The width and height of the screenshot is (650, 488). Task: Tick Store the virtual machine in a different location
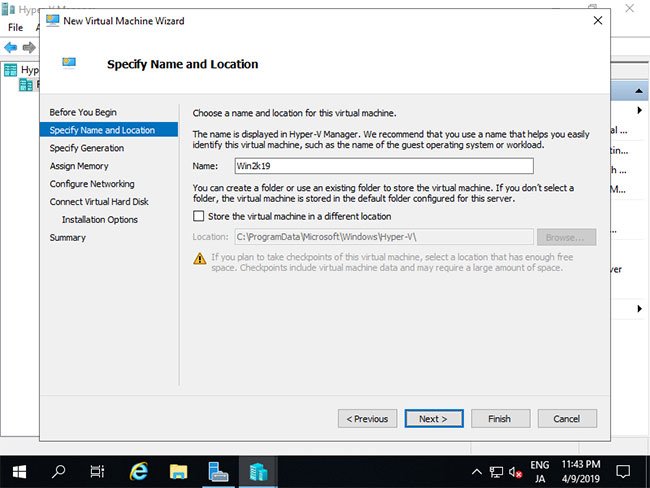(x=199, y=216)
